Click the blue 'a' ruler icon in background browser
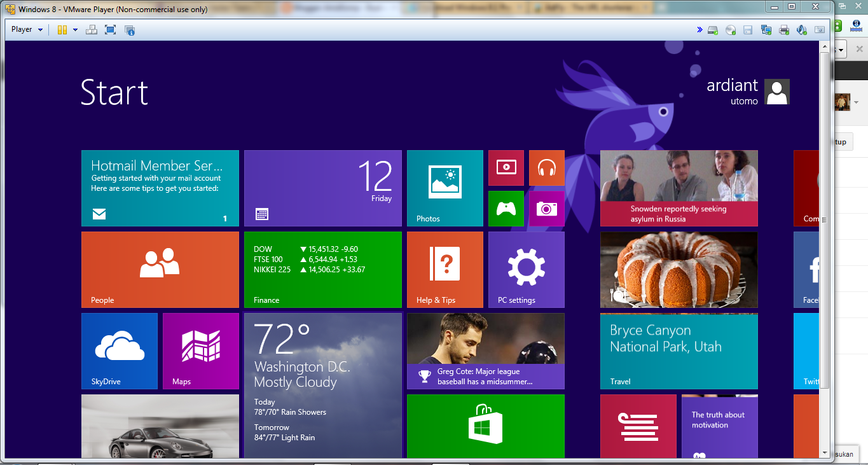The height and width of the screenshot is (465, 868). coord(856,26)
